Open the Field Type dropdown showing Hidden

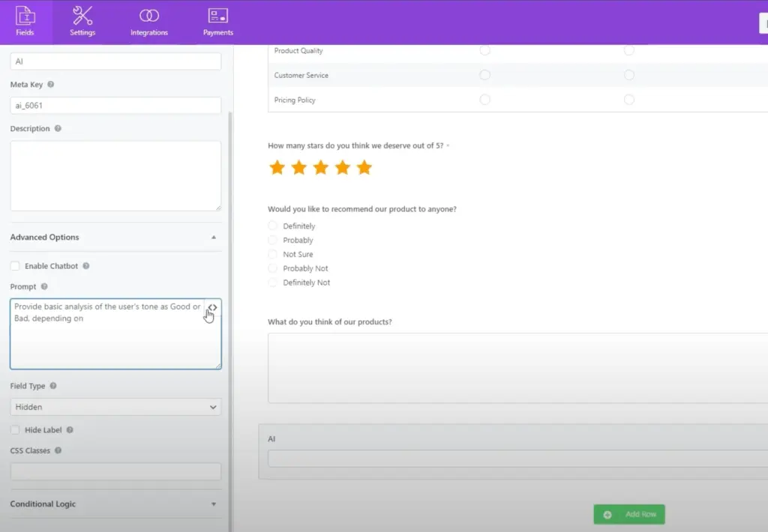pyautogui.click(x=115, y=406)
